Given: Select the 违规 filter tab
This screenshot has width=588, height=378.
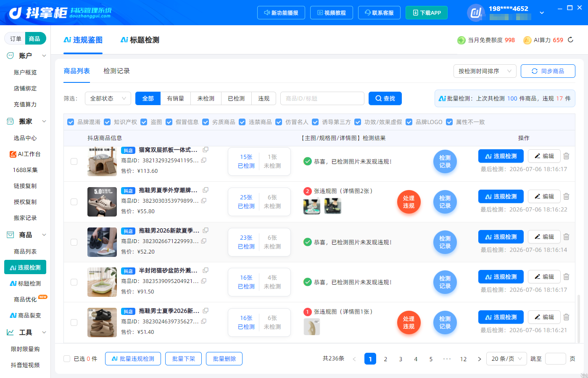Looking at the screenshot, I should [264, 98].
